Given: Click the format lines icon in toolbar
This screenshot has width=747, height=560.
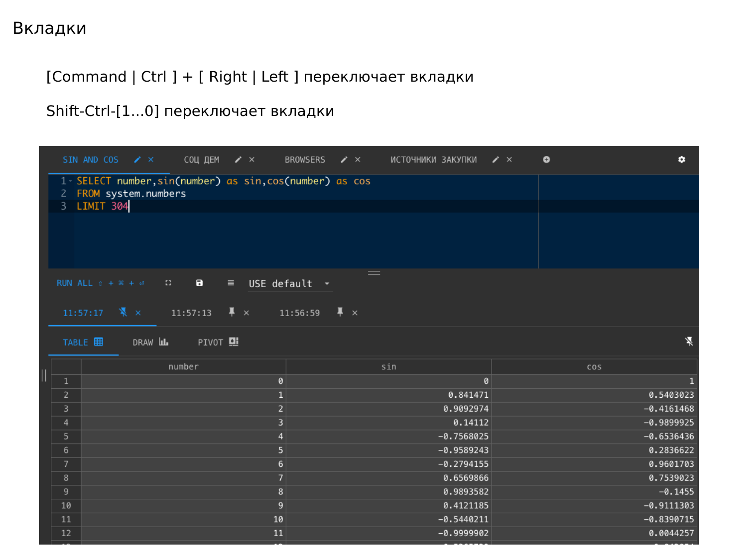Looking at the screenshot, I should click(231, 283).
